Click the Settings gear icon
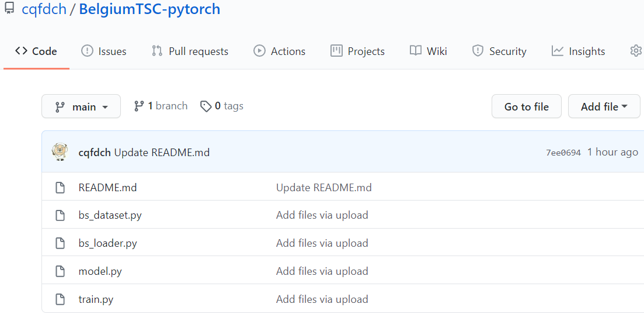 pos(636,51)
